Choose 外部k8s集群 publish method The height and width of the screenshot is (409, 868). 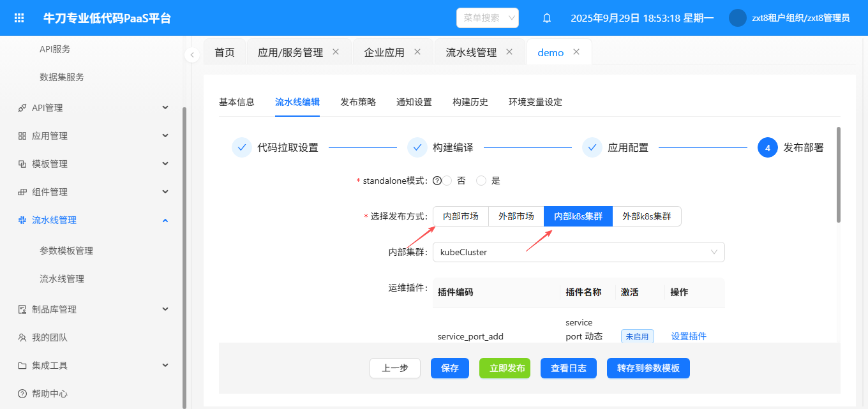click(x=647, y=216)
